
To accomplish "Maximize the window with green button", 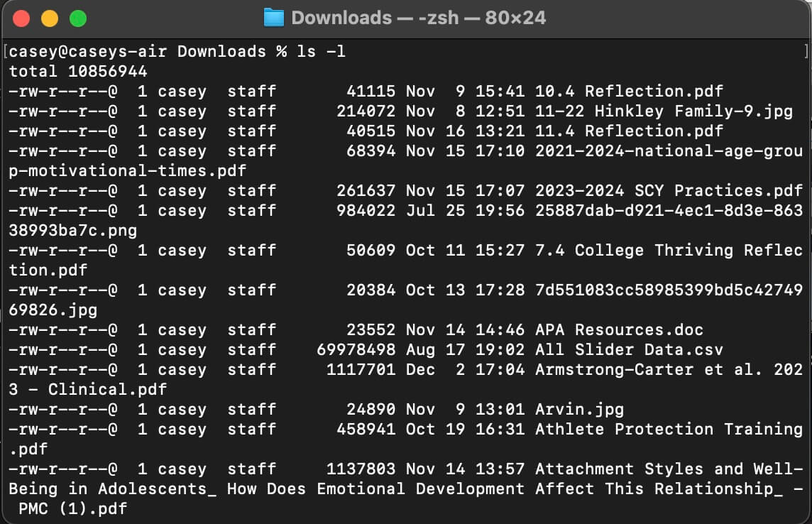I will pos(77,18).
